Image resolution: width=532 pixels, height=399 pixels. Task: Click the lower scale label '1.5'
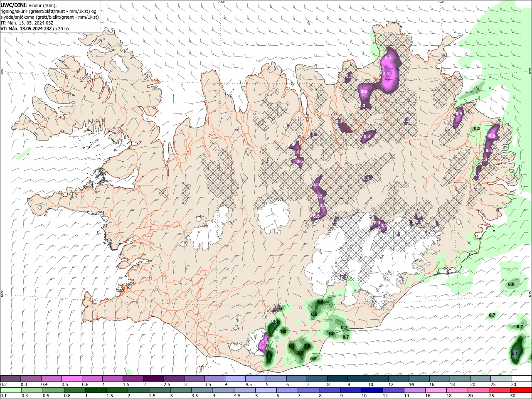pyautogui.click(x=110, y=396)
